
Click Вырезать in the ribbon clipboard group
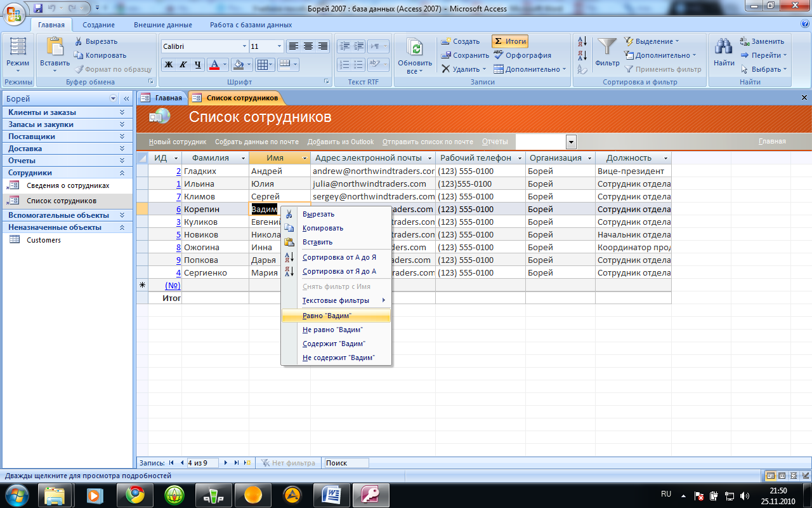[96, 41]
